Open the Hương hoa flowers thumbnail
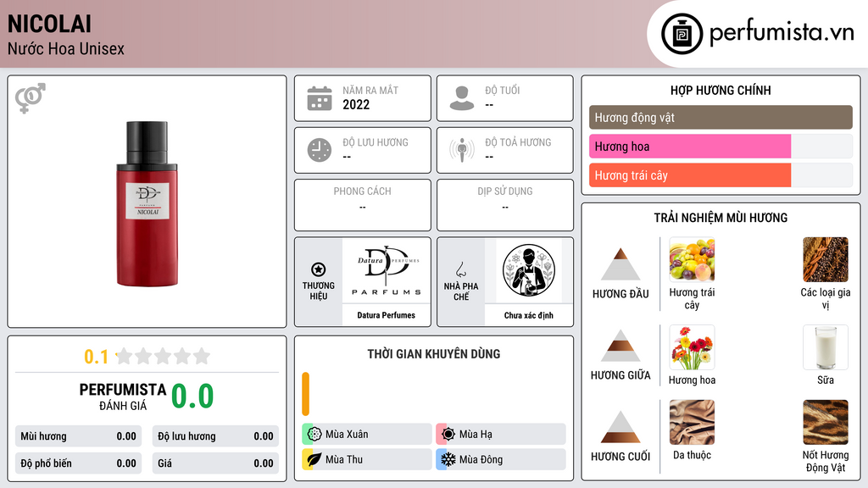The width and height of the screenshot is (868, 488). (x=692, y=347)
